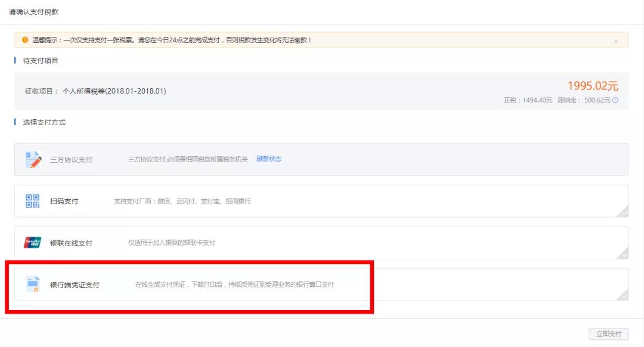This screenshot has height=347, width=644.
Task: Click the corner checkmark on 银行端凭证支付 card
Action: 623,294
